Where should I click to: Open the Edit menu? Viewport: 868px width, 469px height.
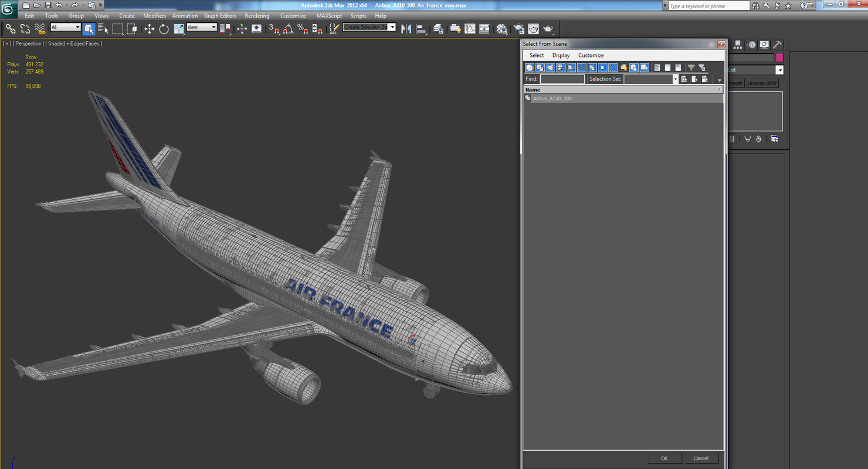pos(29,16)
